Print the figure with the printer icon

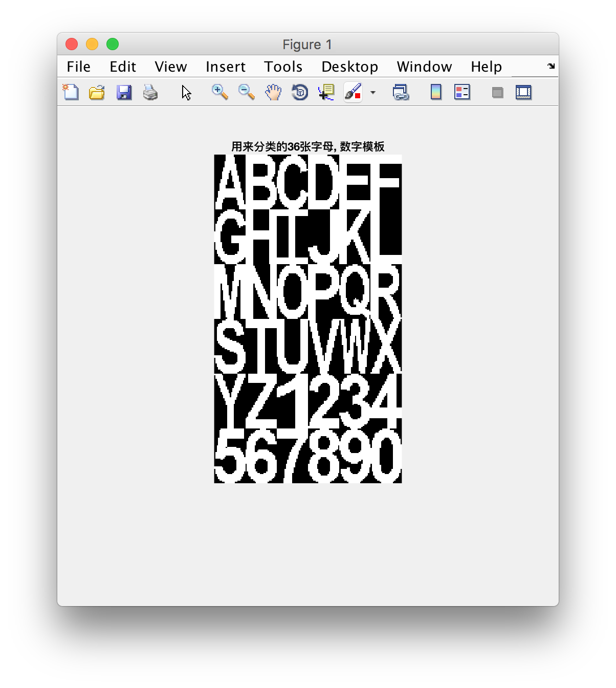click(150, 92)
